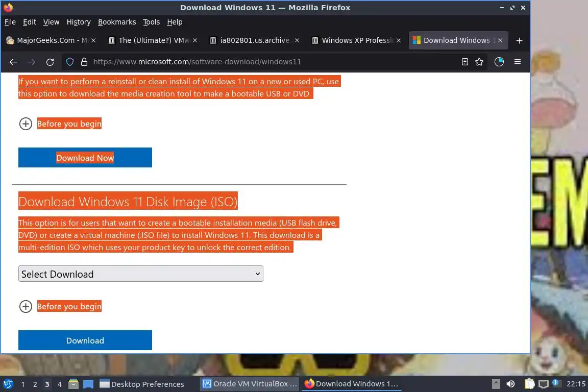
Task: Click the 22:15 clock
Action: pos(576,384)
